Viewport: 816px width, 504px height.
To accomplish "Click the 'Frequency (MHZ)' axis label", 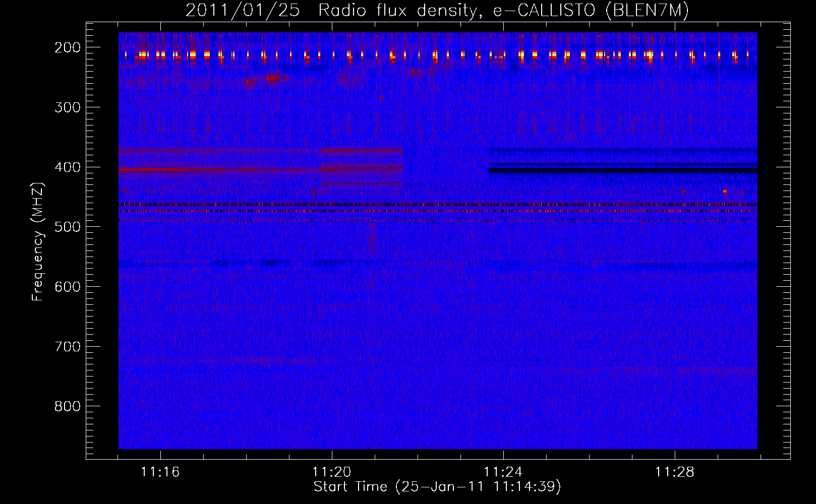I will click(38, 242).
